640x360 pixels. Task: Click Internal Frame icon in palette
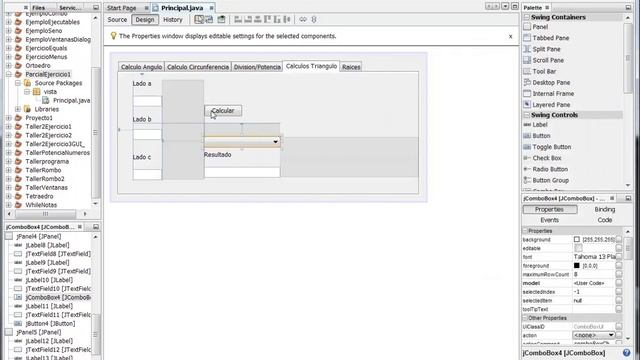point(527,93)
